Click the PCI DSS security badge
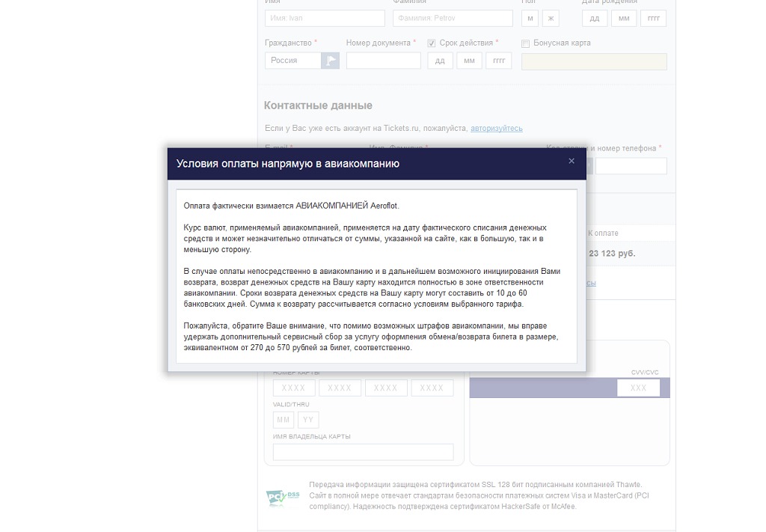766x532 pixels. pyautogui.click(x=282, y=498)
